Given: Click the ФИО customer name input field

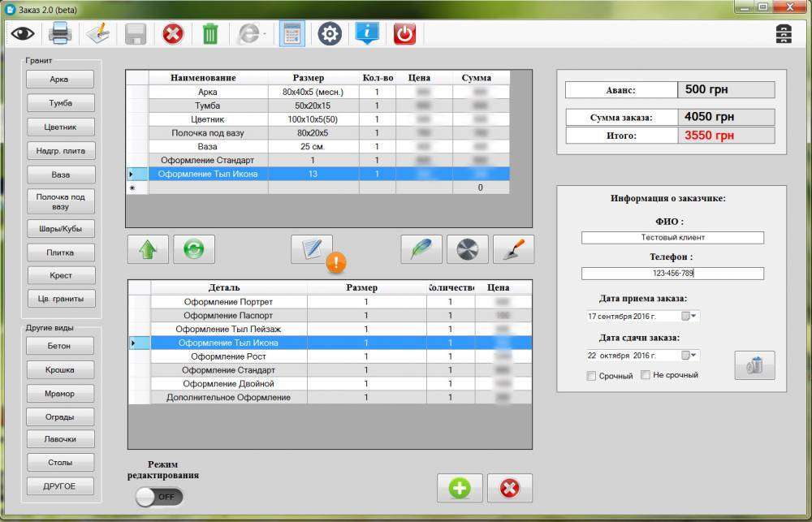Looking at the screenshot, I should [672, 238].
